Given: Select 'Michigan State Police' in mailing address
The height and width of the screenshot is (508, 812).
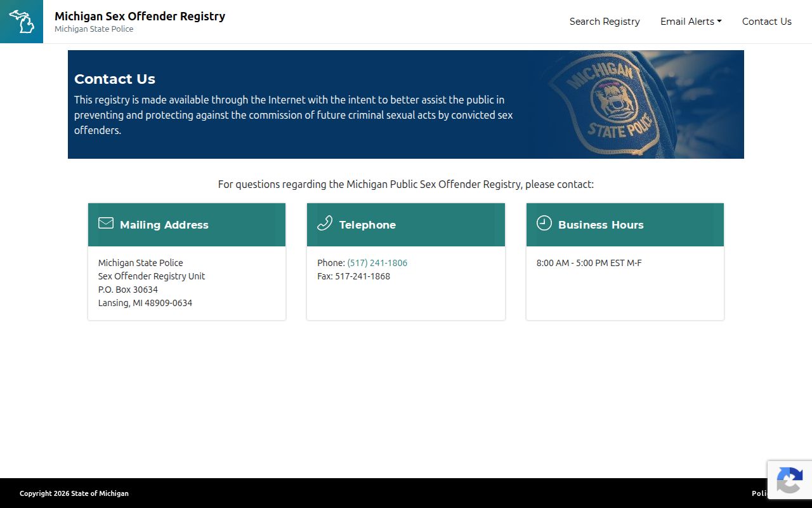Looking at the screenshot, I should (141, 263).
